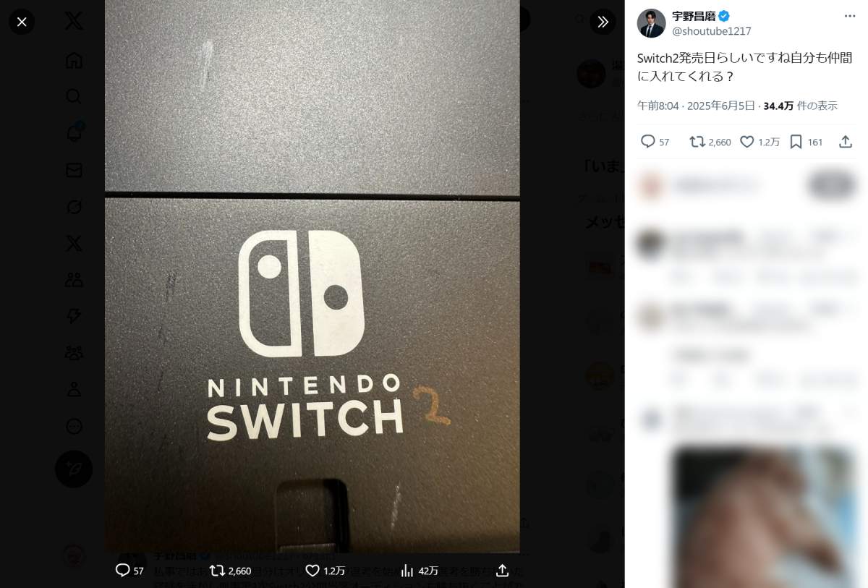Close the photo viewer with X button

point(22,22)
